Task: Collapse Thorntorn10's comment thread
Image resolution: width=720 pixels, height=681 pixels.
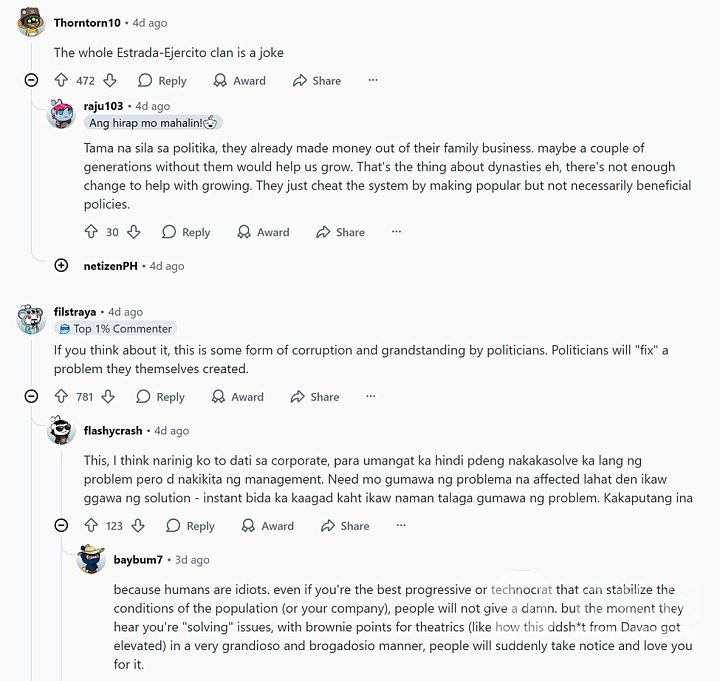Action: click(x=31, y=81)
